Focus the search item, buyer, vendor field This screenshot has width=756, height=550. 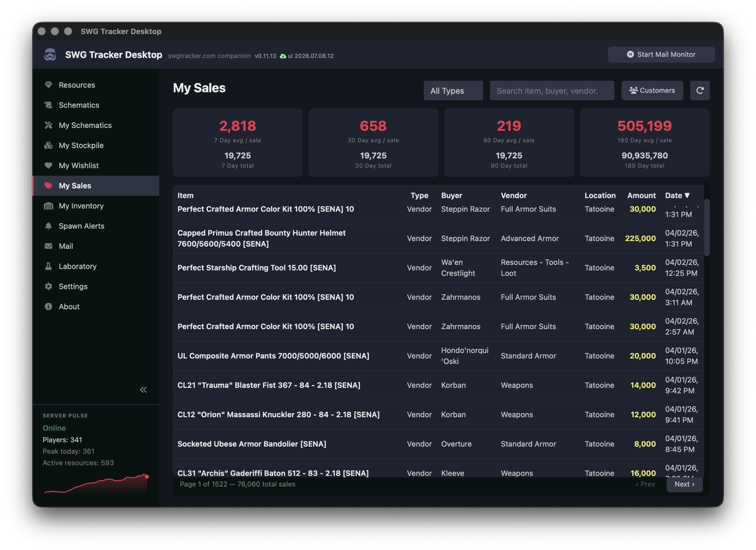[x=552, y=90]
